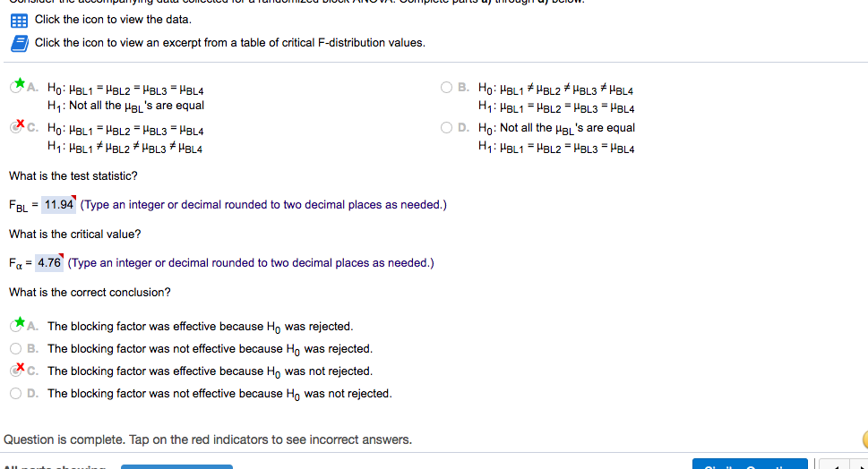This screenshot has width=868, height=469.
Task: Click the critical value field 4.76
Action: tap(49, 263)
